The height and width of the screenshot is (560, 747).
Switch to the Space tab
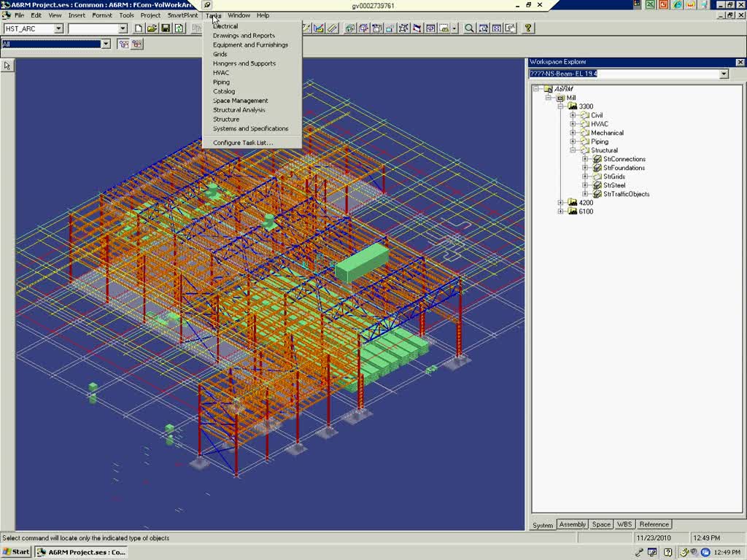(601, 524)
